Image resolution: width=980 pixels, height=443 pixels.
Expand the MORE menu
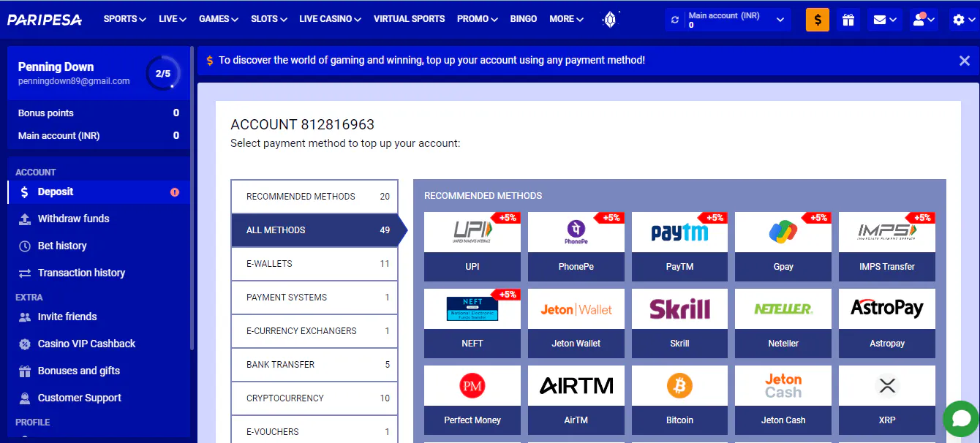click(x=567, y=19)
